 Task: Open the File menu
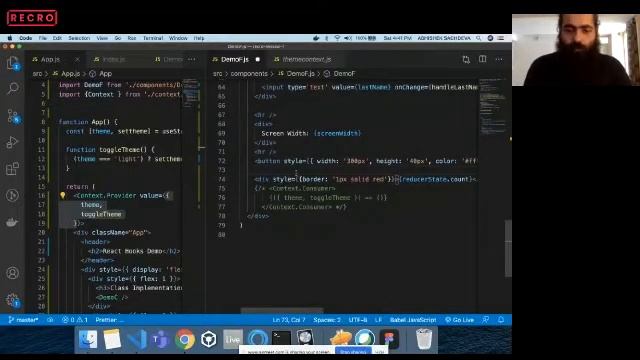point(42,38)
